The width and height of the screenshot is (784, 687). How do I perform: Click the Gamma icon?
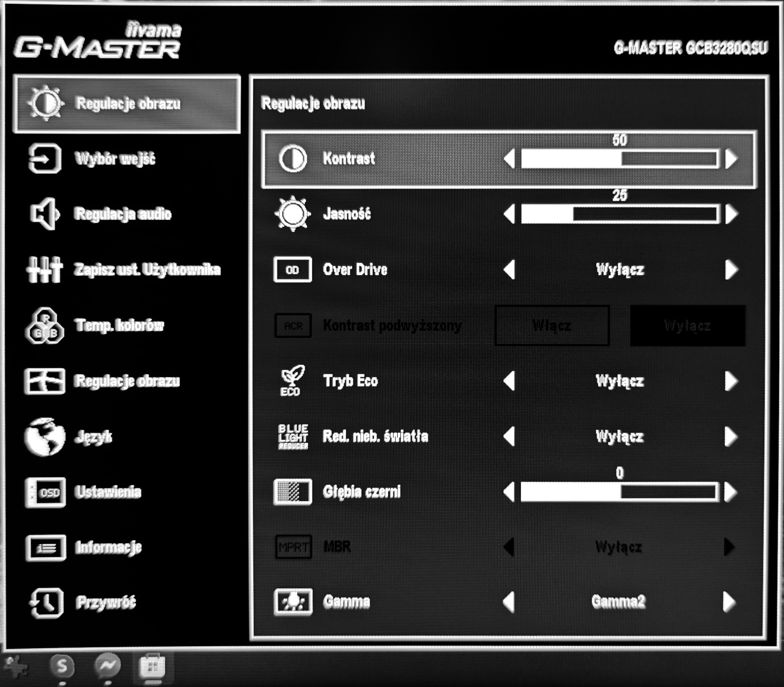(293, 602)
